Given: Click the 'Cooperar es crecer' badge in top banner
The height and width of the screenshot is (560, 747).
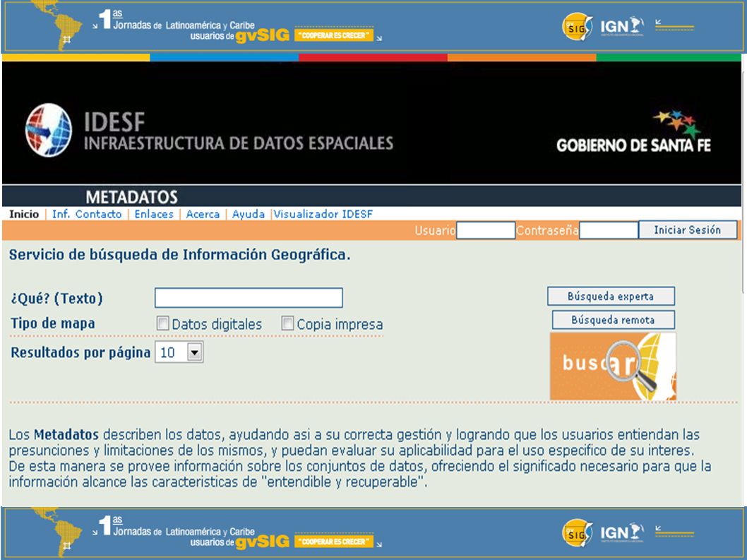Looking at the screenshot, I should pyautogui.click(x=334, y=35).
